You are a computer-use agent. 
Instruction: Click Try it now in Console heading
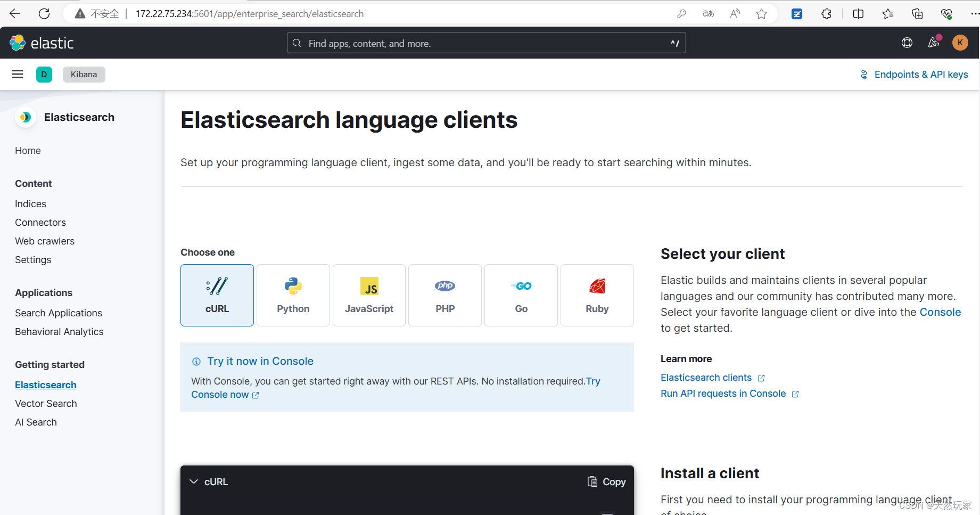260,361
